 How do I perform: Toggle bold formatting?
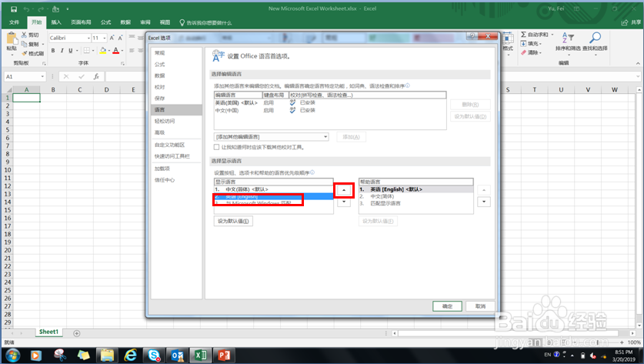pyautogui.click(x=53, y=51)
